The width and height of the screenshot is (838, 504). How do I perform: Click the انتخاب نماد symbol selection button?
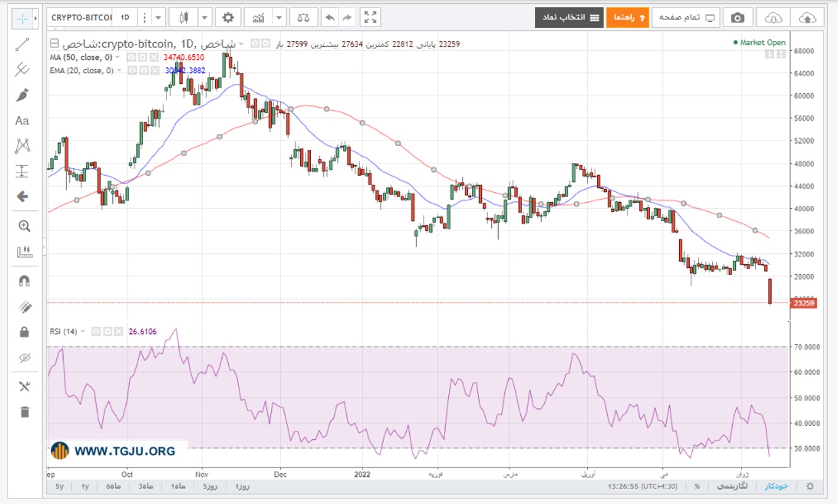(x=569, y=18)
